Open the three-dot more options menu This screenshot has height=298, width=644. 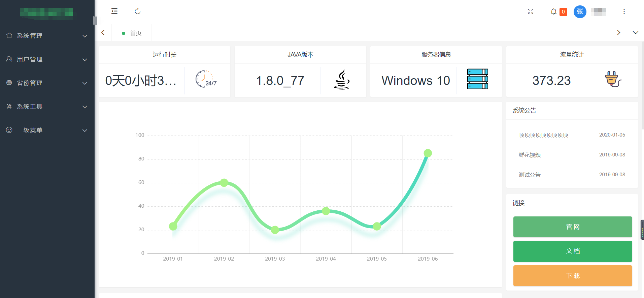[x=624, y=11]
